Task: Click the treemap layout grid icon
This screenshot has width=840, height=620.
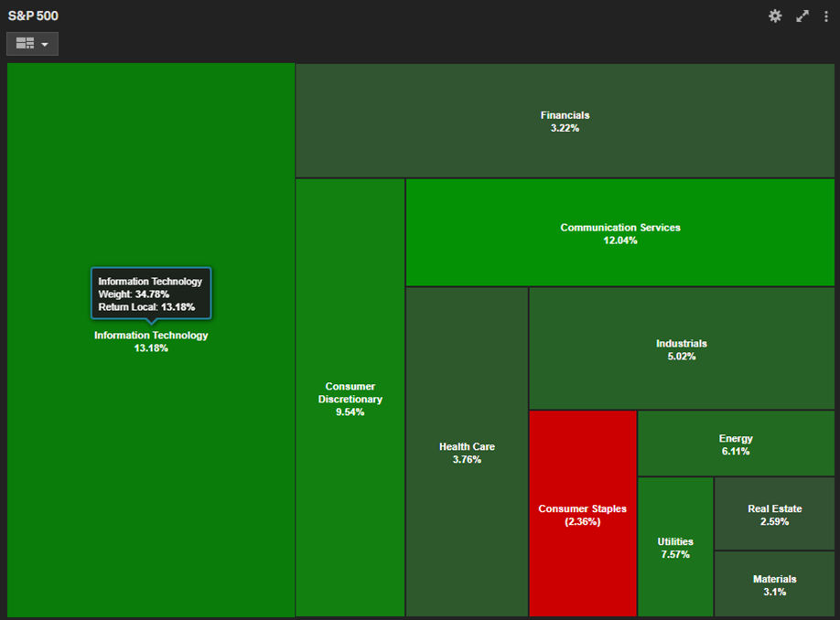Action: click(x=25, y=44)
